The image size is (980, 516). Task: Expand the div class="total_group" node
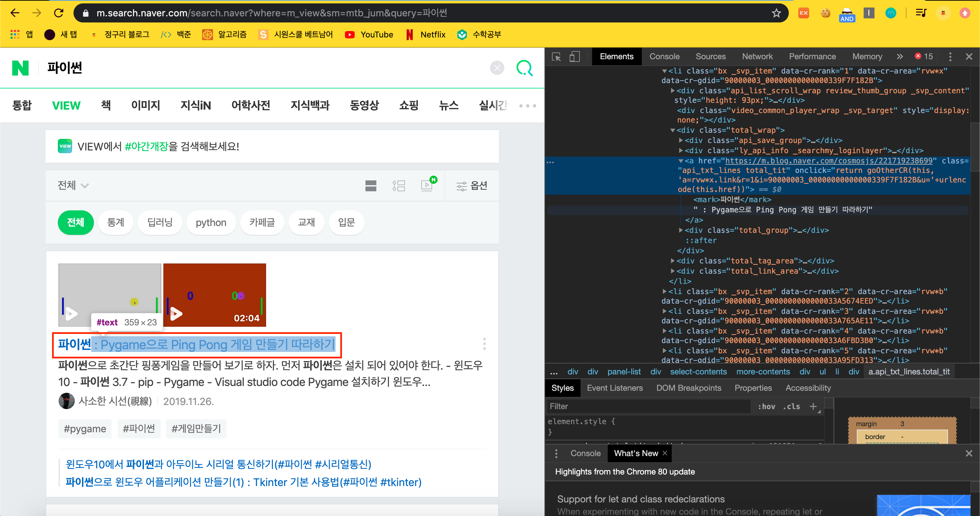[681, 230]
